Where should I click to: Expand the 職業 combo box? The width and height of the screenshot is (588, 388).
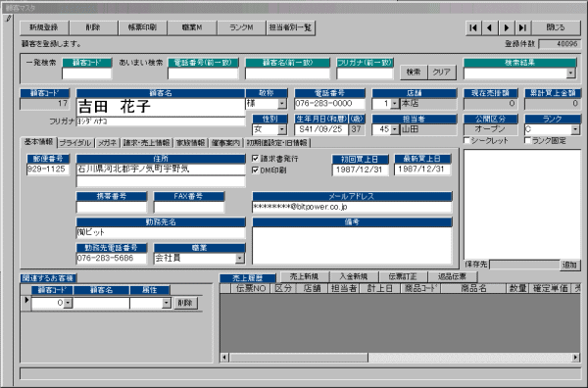239,258
